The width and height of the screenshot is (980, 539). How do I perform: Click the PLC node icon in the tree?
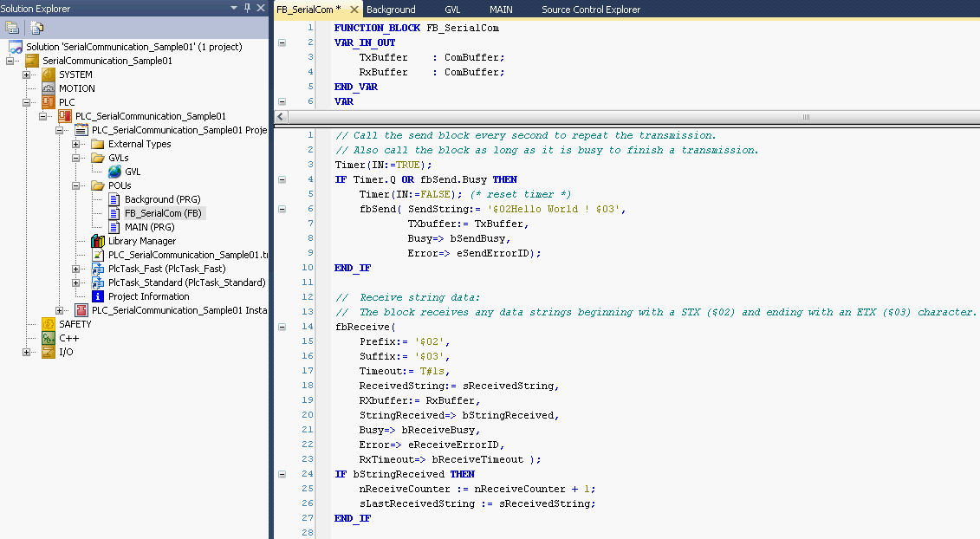point(49,102)
